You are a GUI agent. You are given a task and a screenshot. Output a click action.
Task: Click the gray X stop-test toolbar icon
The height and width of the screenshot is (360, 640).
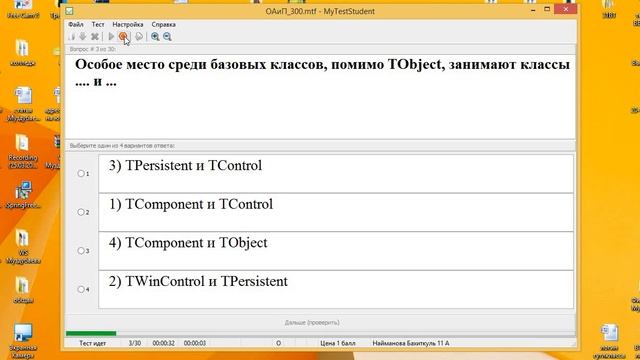95,37
